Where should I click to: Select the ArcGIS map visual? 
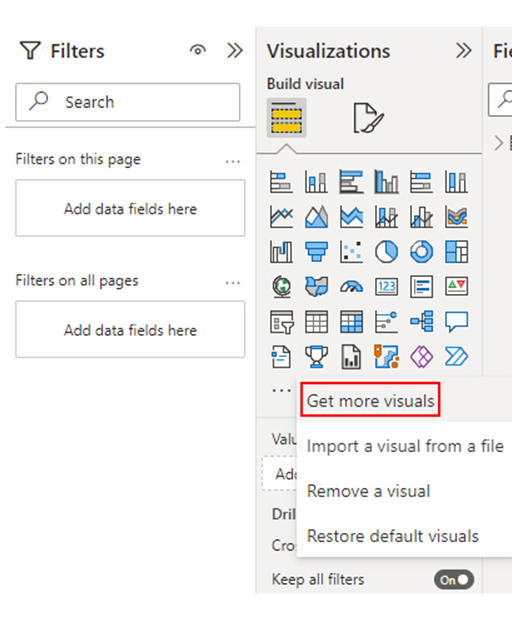coord(386,357)
